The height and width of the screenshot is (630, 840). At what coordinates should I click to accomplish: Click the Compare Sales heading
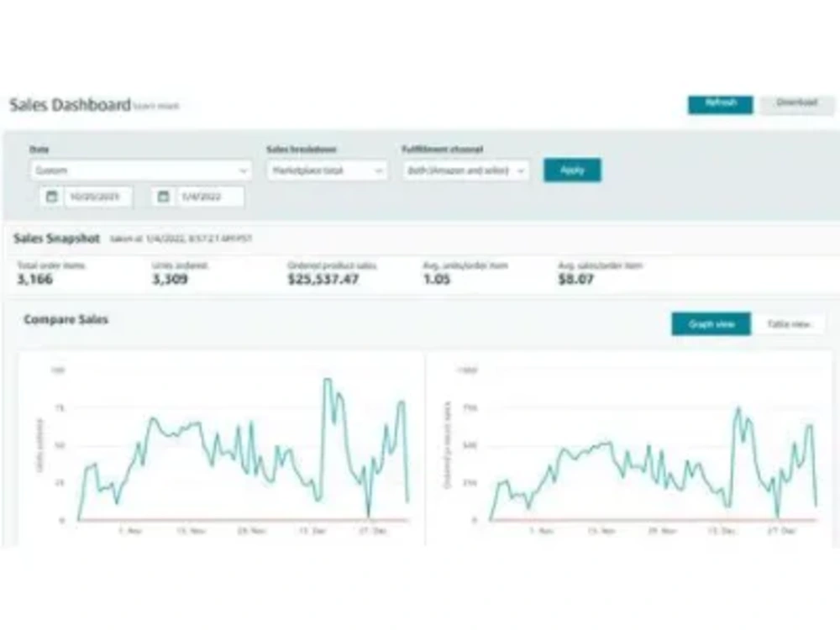point(66,320)
